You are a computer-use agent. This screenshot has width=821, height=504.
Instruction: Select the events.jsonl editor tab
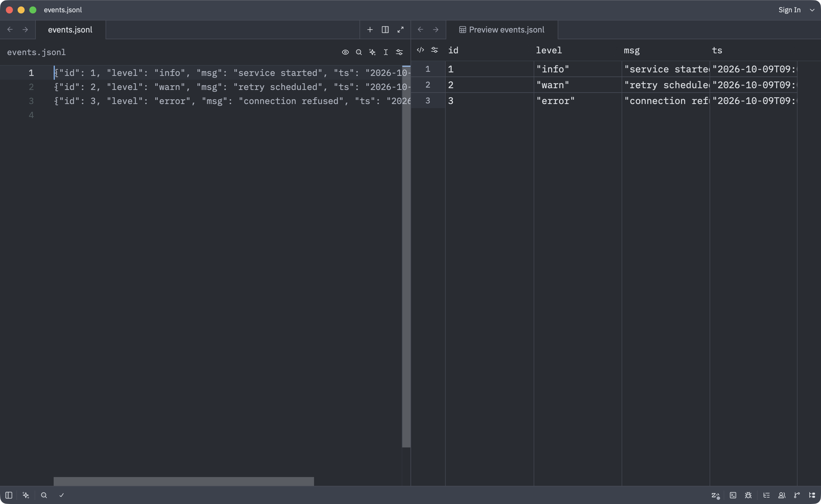70,30
